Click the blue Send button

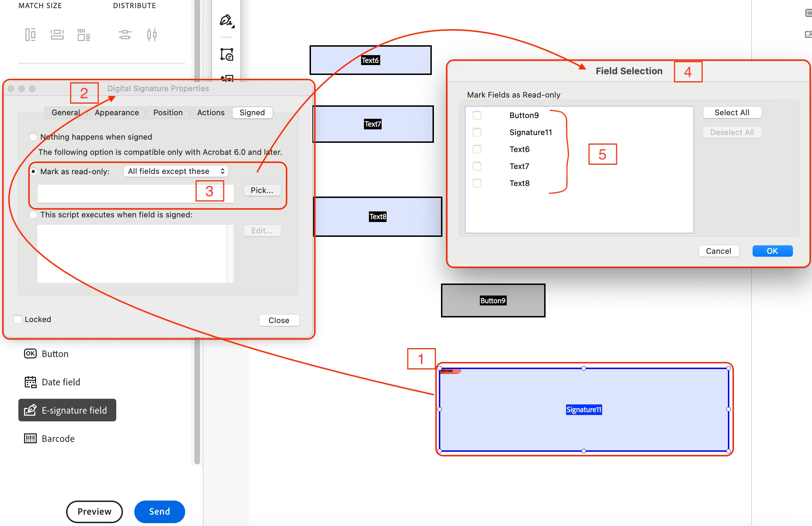click(x=159, y=511)
